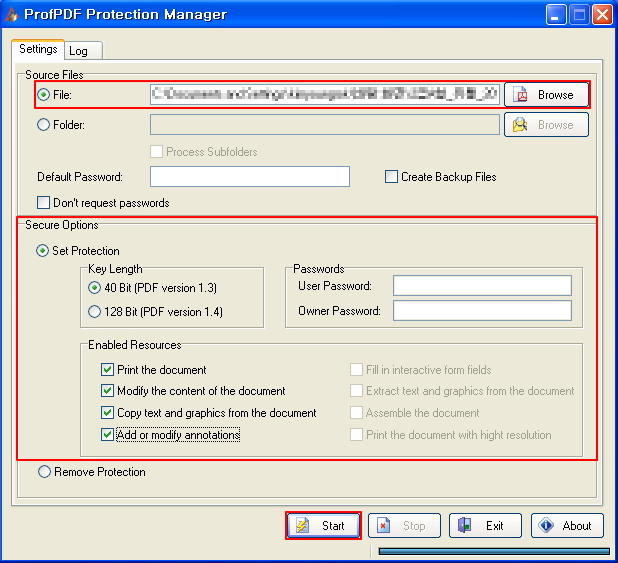Image resolution: width=618 pixels, height=563 pixels.
Task: Browse for a PDF file
Action: click(x=546, y=95)
